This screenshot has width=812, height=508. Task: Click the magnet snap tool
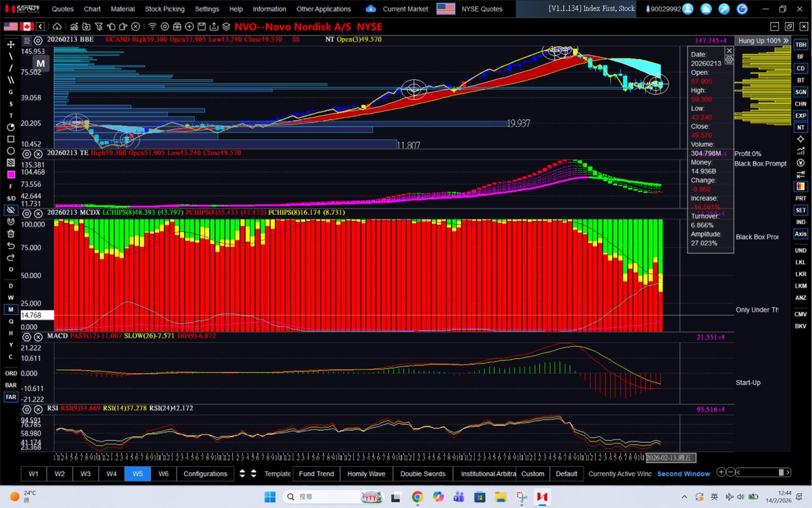(11, 221)
